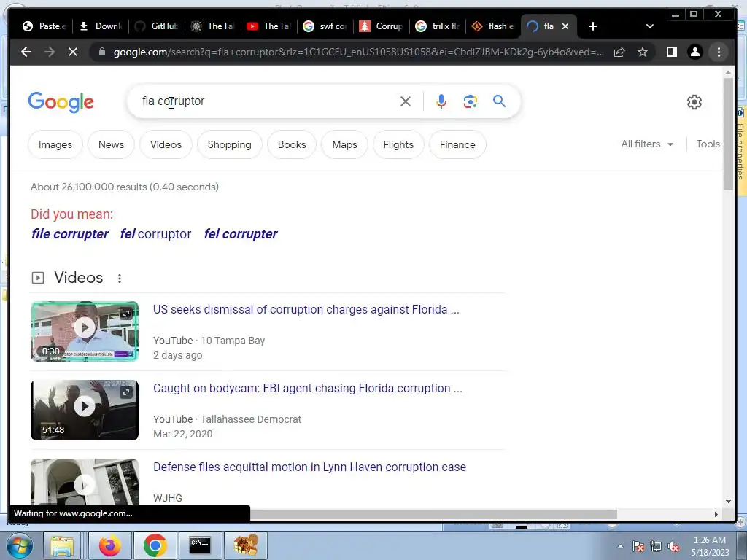Switch to the Downloads tab
The image size is (747, 560).
(101, 26)
